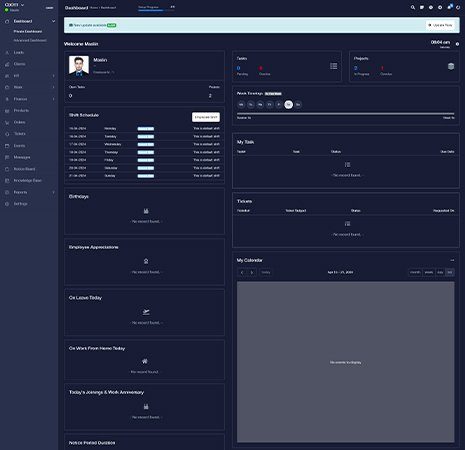Screen dimensions: 465x450
Task: Click the Update Now button
Action: tap(440, 25)
